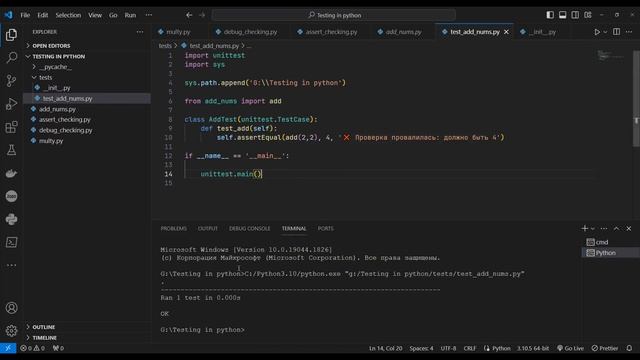Change Python interpreter 3.10.5 64-bit
The height and width of the screenshot is (360, 640).
click(x=533, y=348)
